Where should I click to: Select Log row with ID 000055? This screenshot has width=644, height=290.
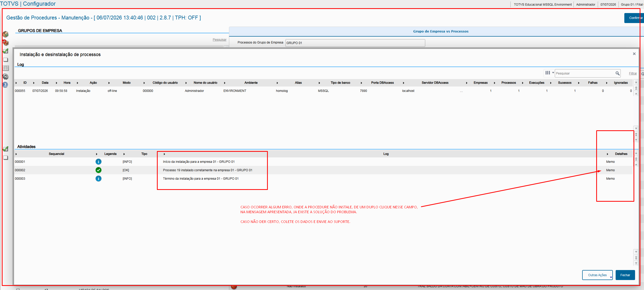click(323, 91)
